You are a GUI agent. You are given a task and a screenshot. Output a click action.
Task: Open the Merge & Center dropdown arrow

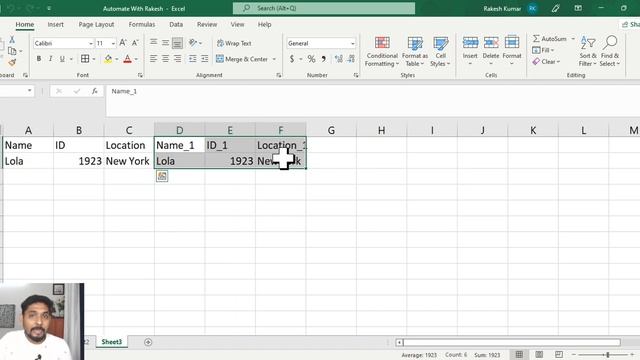(x=274, y=59)
